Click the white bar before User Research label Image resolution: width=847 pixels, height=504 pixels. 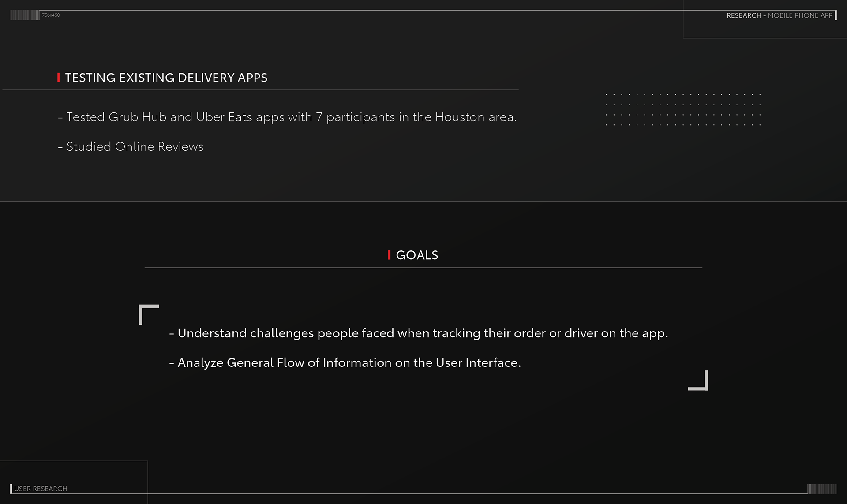[11, 489]
